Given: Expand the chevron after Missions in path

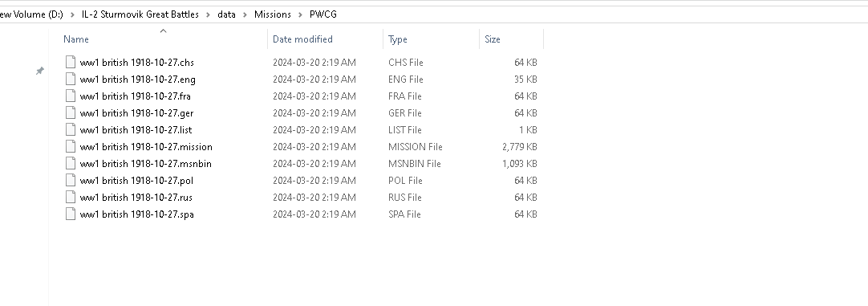Looking at the screenshot, I should point(300,14).
